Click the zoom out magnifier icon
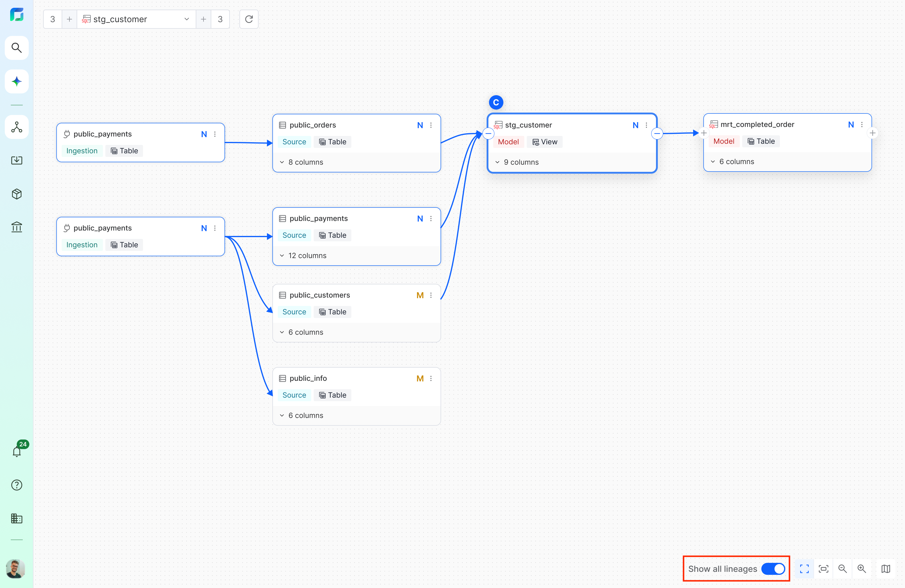This screenshot has width=905, height=588. point(842,569)
